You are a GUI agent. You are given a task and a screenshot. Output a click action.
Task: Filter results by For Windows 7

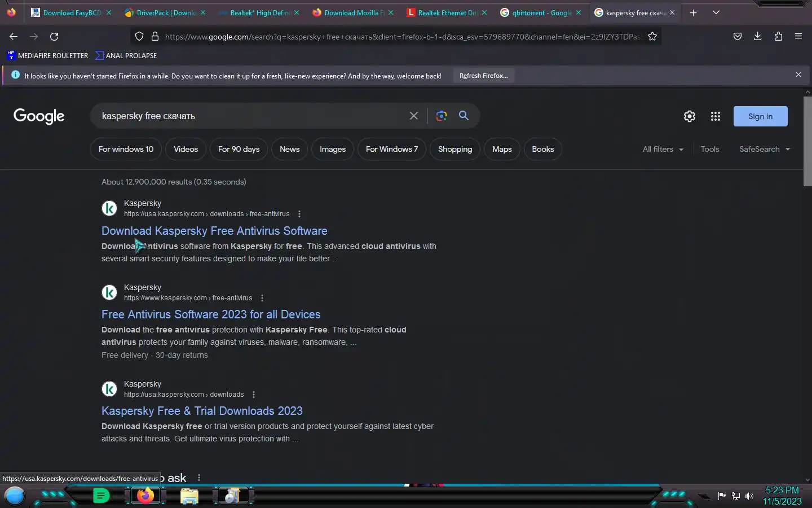(392, 149)
